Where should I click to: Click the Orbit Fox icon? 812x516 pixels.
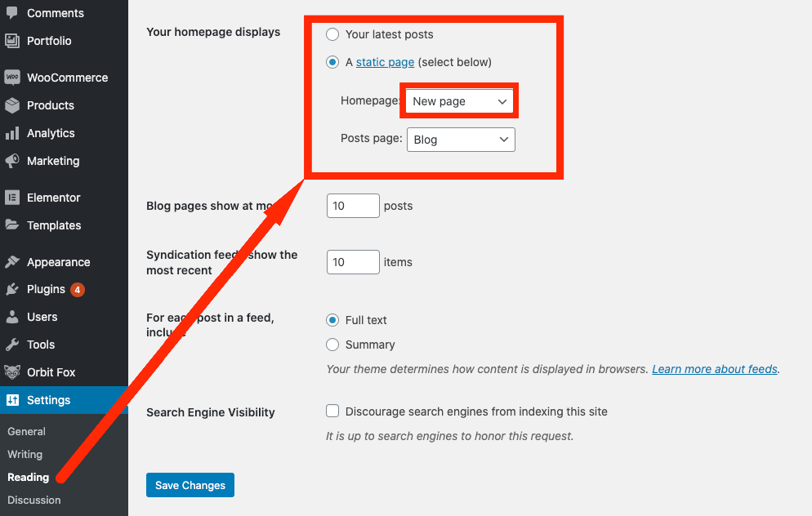pyautogui.click(x=12, y=372)
